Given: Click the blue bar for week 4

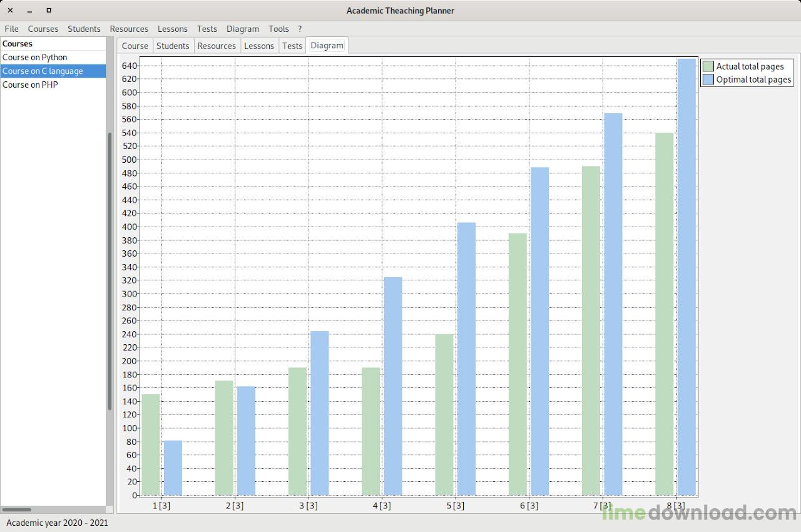Looking at the screenshot, I should [393, 386].
